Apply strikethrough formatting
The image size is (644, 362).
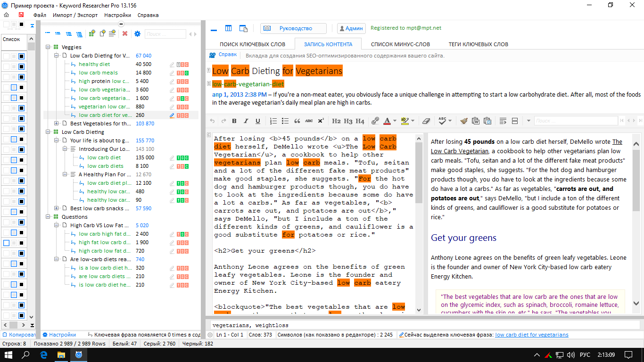[309, 121]
